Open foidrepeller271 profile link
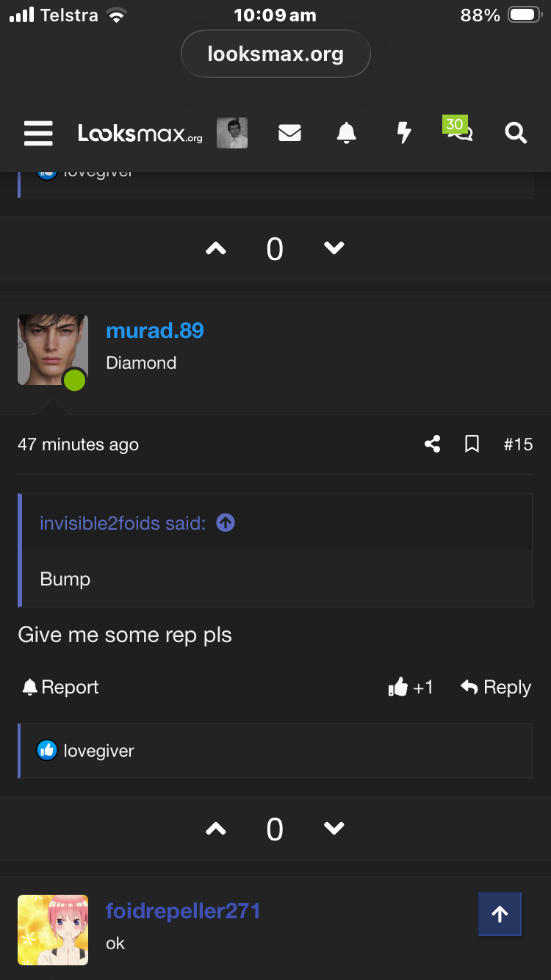The image size is (551, 980). (183, 911)
